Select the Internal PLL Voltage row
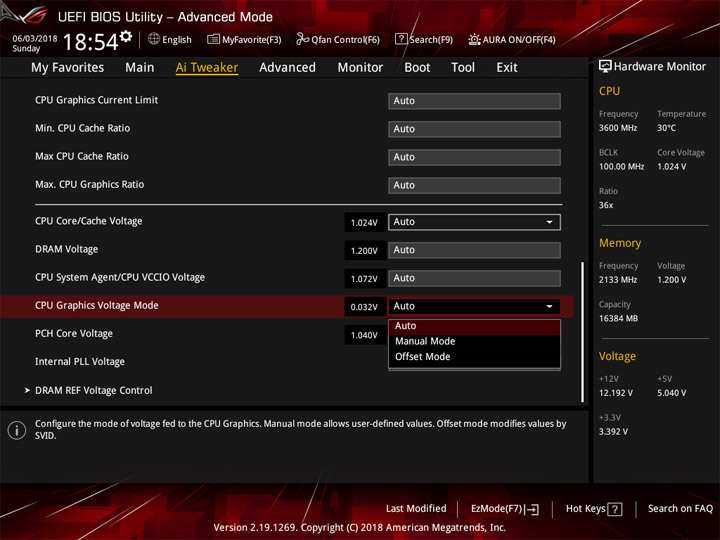Image resolution: width=720 pixels, height=540 pixels. pos(80,362)
